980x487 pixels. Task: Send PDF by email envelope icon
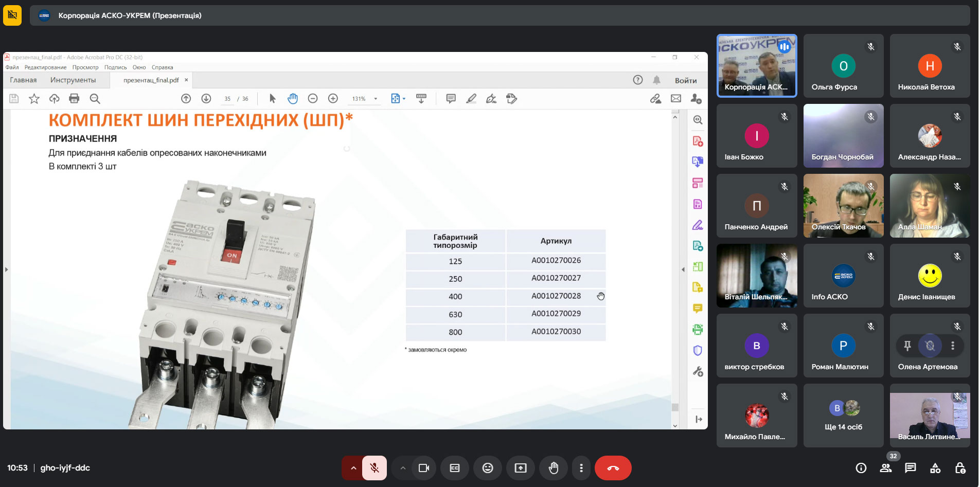point(676,99)
